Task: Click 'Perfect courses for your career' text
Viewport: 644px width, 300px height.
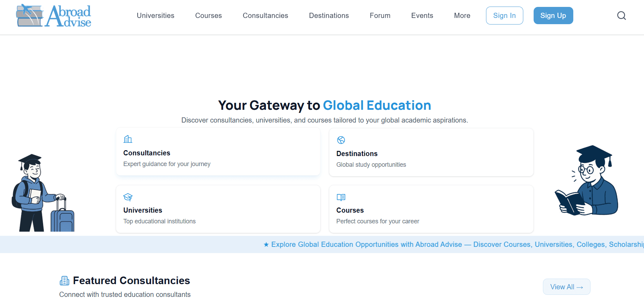Action: coord(378,221)
